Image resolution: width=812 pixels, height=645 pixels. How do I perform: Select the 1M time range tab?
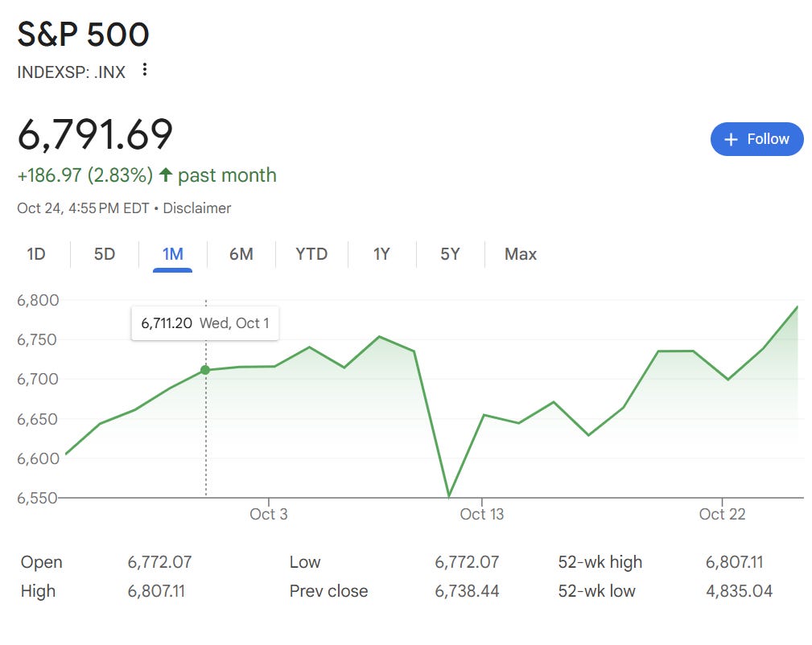172,254
